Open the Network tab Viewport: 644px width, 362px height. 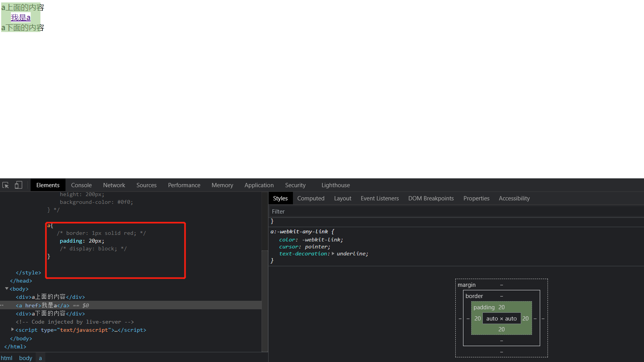[x=114, y=185]
